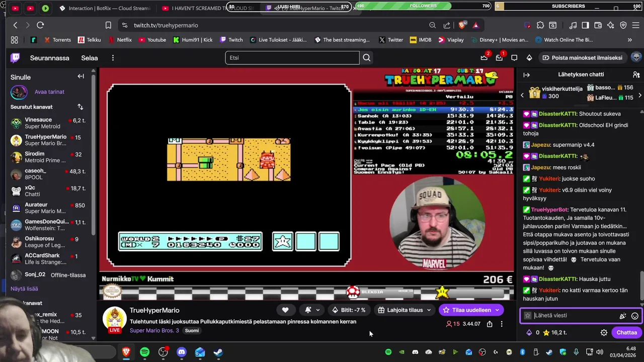The width and height of the screenshot is (644, 362).
Task: Click Tilaa uudelleen subscribe button
Action: [x=471, y=310]
